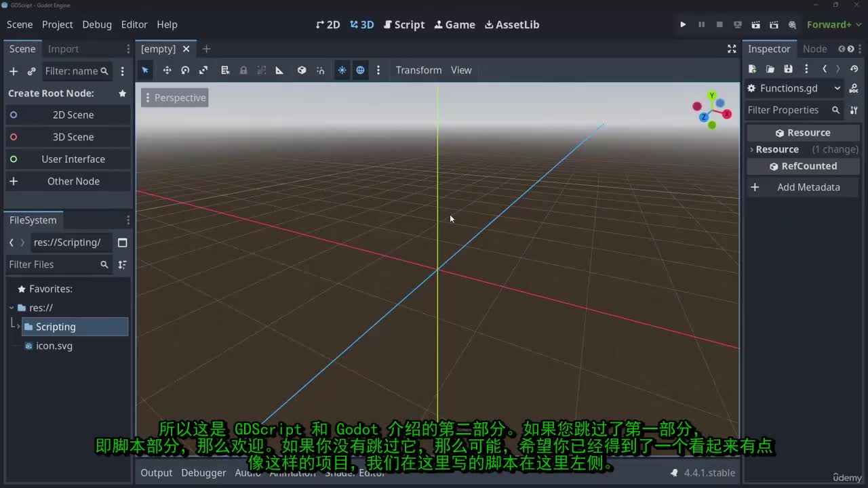Instantiate a child scene via link icon
The image size is (868, 488).
[x=31, y=71]
